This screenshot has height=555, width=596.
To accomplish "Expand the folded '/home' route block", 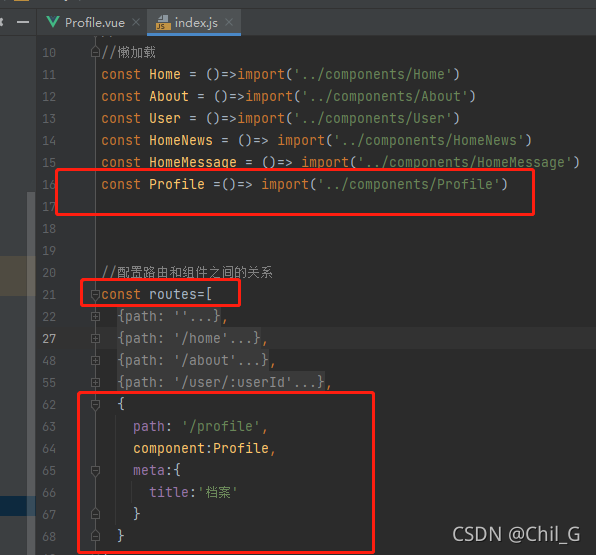I will pyautogui.click(x=95, y=339).
